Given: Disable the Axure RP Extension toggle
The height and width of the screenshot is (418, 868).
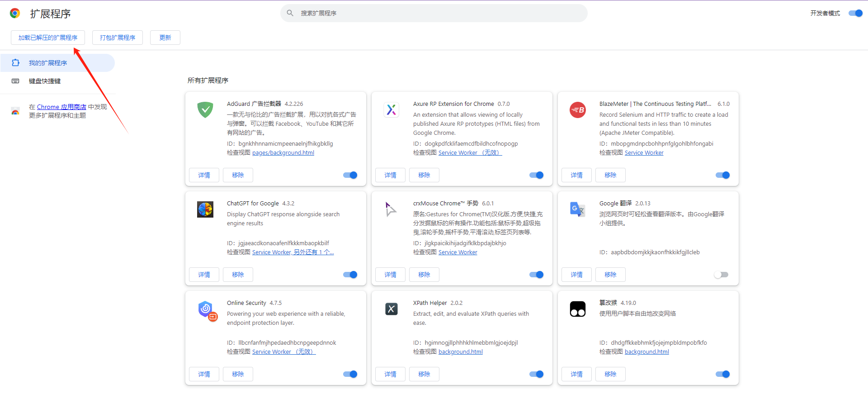Looking at the screenshot, I should [537, 175].
